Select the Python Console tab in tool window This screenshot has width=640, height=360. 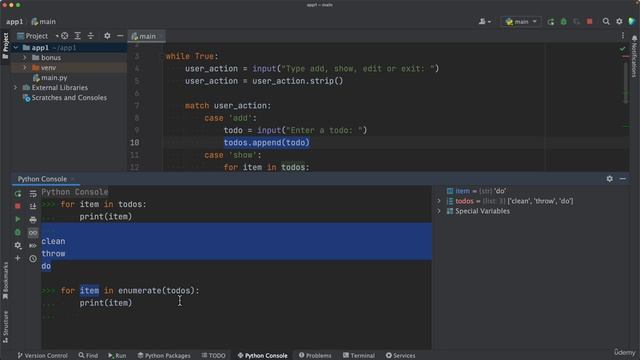42,179
